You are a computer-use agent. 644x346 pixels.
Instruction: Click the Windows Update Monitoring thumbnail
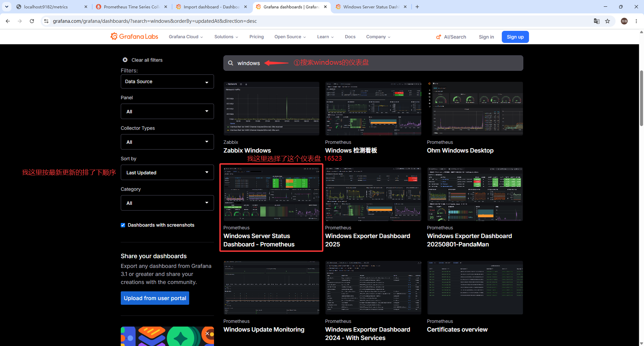point(271,288)
